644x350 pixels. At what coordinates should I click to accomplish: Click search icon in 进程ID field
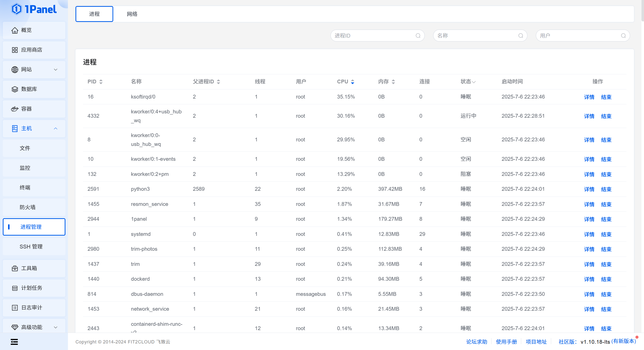(x=418, y=36)
